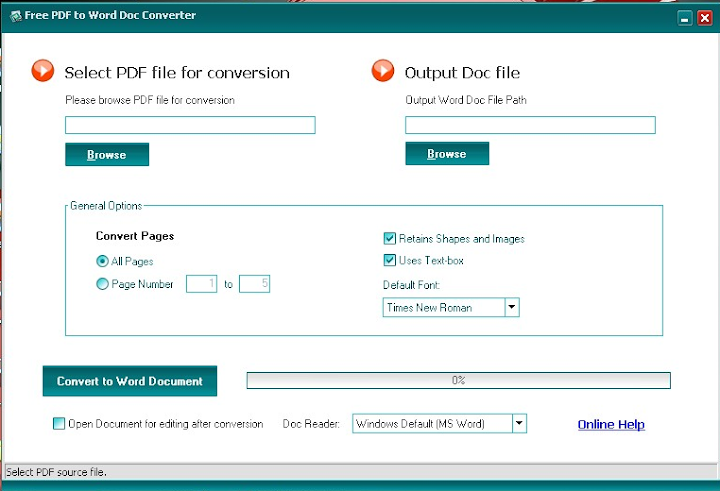Choose the Page Number radio option
The image size is (720, 491).
tap(102, 284)
